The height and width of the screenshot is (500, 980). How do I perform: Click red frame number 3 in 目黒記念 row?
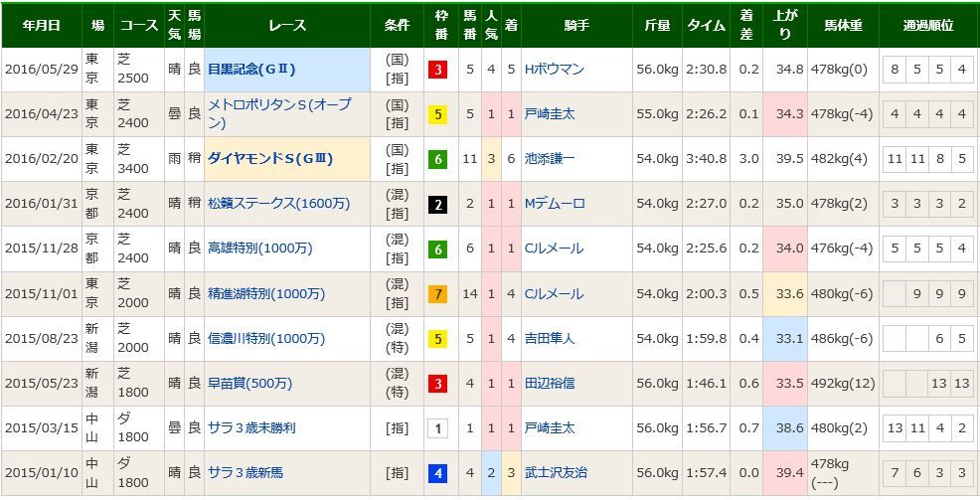pos(438,70)
